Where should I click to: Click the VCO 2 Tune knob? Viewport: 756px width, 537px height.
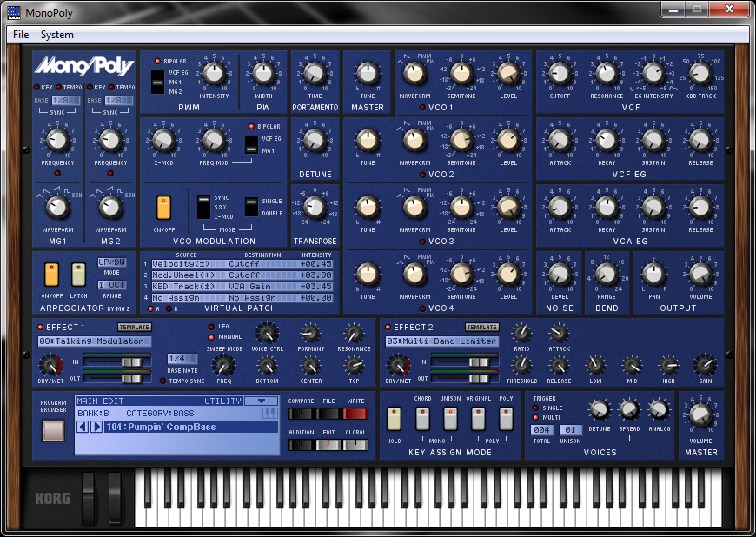pyautogui.click(x=368, y=141)
